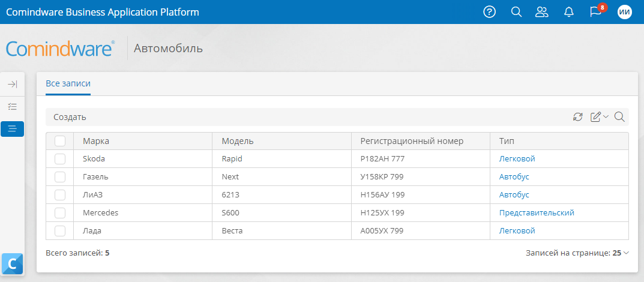Check the Лада row checkbox
This screenshot has height=282, width=644.
(60, 231)
